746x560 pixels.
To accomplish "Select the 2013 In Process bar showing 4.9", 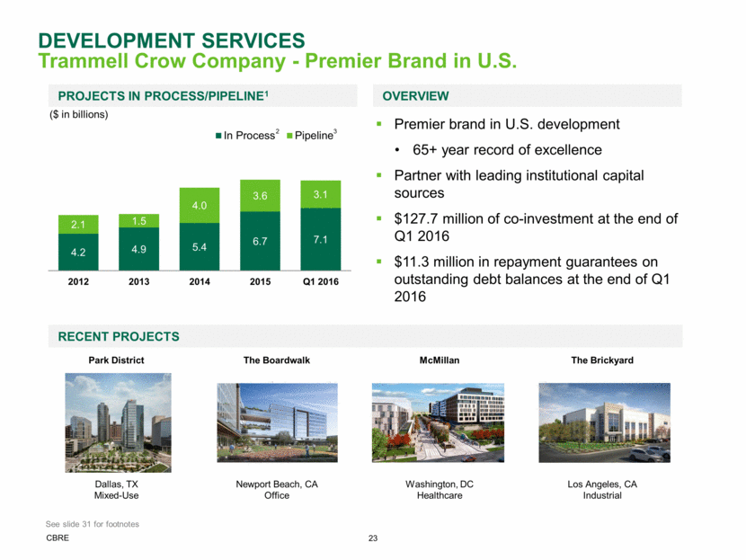I will (x=139, y=249).
